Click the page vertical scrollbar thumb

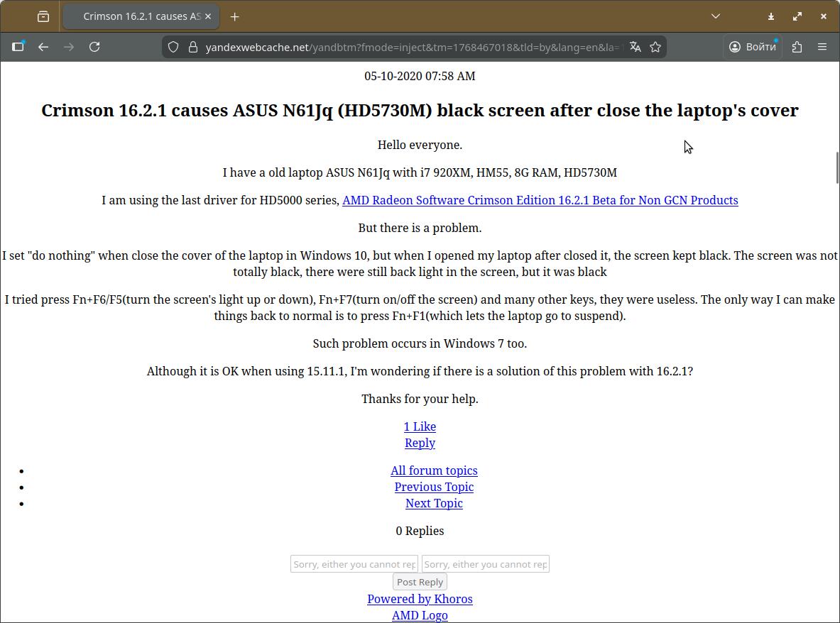pos(836,168)
